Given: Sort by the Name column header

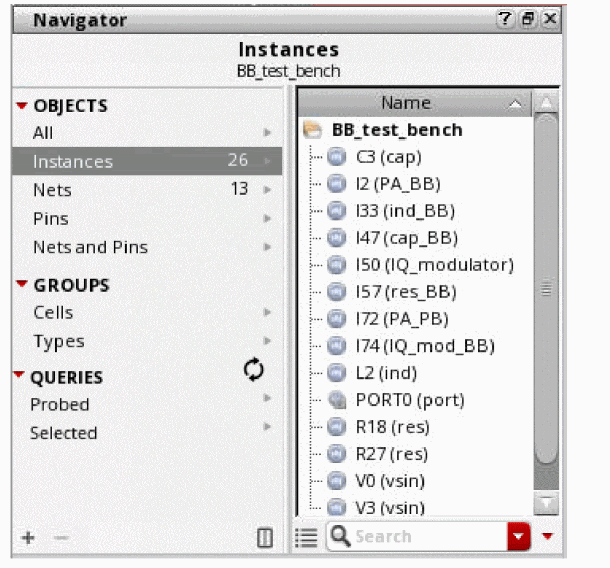Looking at the screenshot, I should 405,103.
